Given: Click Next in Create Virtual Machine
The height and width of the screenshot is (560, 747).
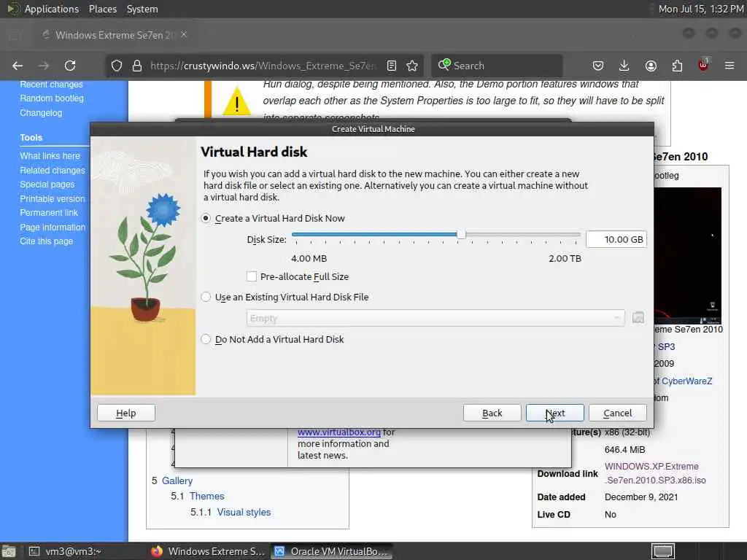Looking at the screenshot, I should [555, 413].
